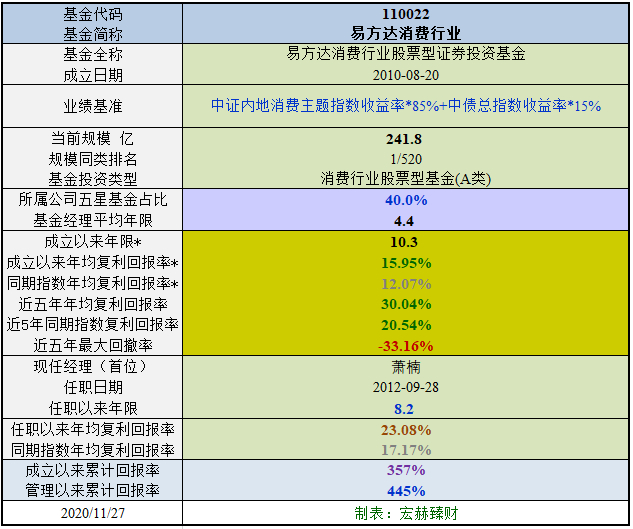633x529 pixels.
Task: Click the five-year index return 20.54%
Action: (406, 325)
